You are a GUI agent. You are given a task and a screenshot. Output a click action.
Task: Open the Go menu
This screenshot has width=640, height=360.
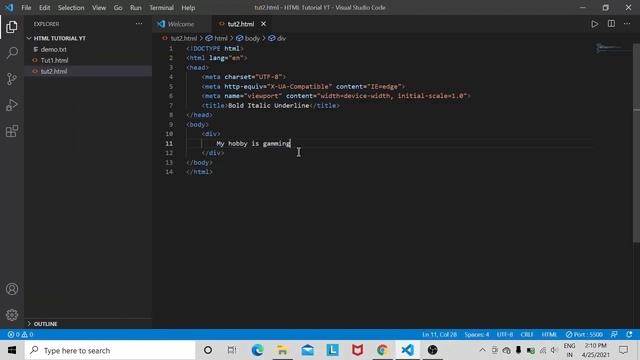pos(118,8)
